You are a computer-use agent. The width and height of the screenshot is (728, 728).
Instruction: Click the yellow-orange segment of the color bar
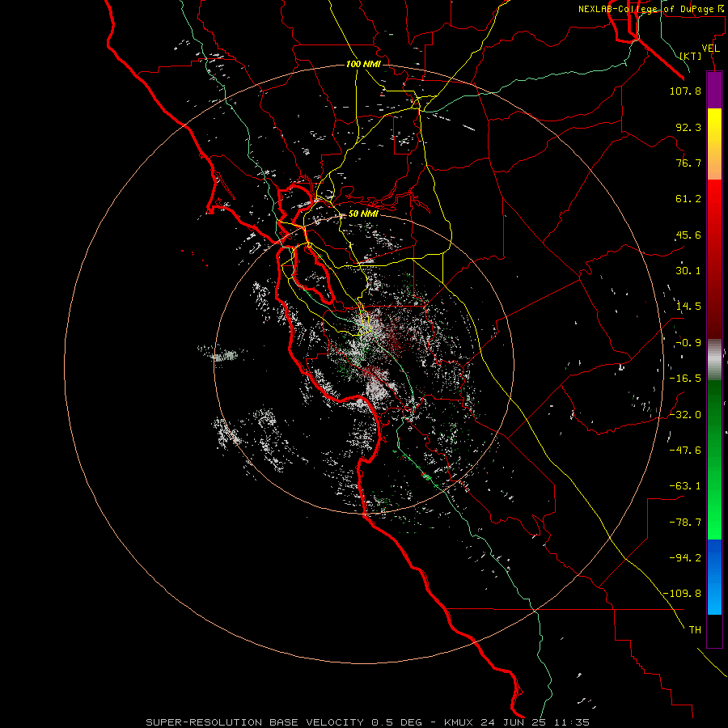click(714, 145)
